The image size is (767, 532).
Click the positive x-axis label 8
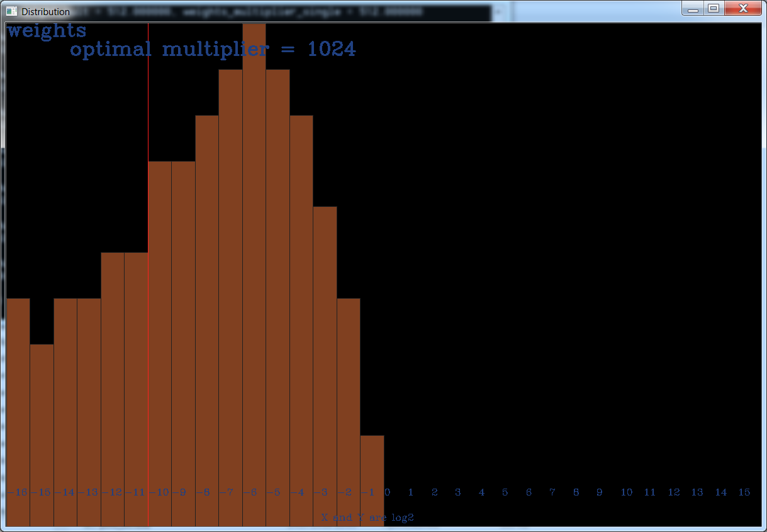(x=576, y=492)
